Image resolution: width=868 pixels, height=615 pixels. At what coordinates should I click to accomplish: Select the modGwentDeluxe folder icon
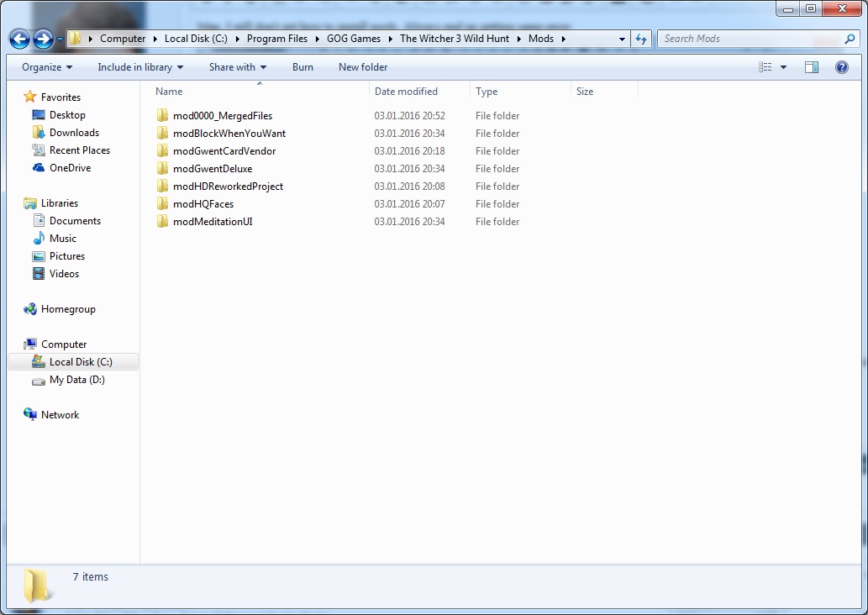coord(162,168)
